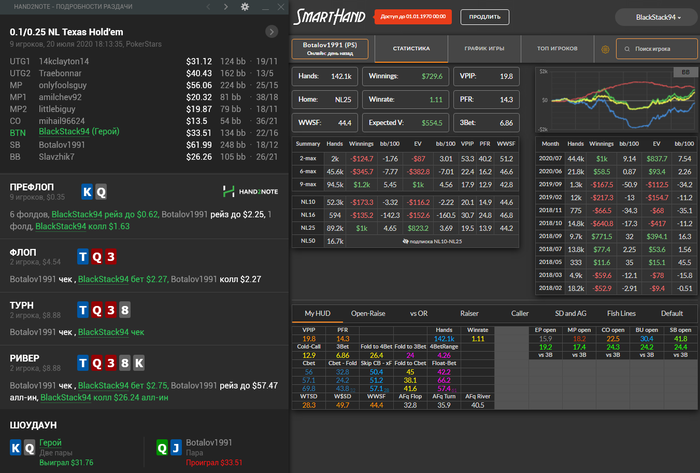Switch to СТАТИСТИКА tab

(x=411, y=49)
